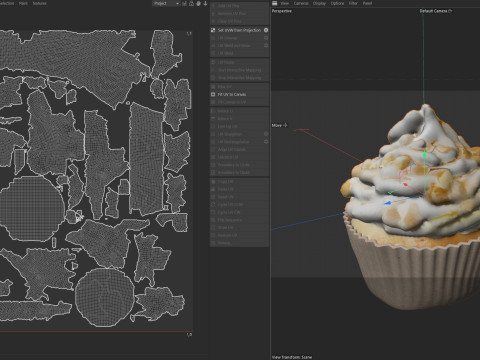Click the Perspective viewport label

(282, 11)
